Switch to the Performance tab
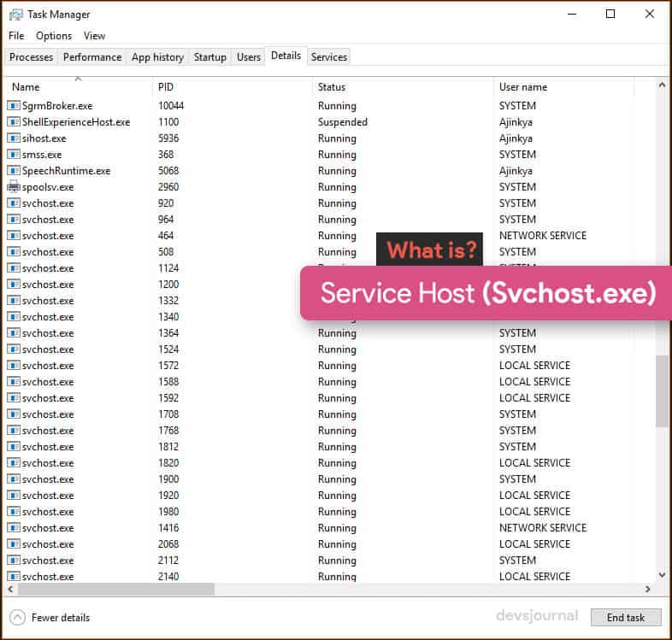The image size is (672, 640). point(92,57)
